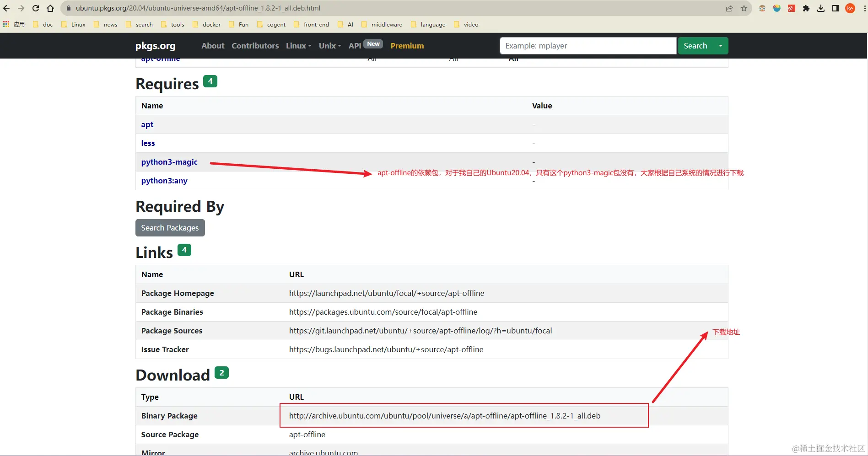
Task: Open the 'middleware' bookmark folder
Action: [382, 25]
